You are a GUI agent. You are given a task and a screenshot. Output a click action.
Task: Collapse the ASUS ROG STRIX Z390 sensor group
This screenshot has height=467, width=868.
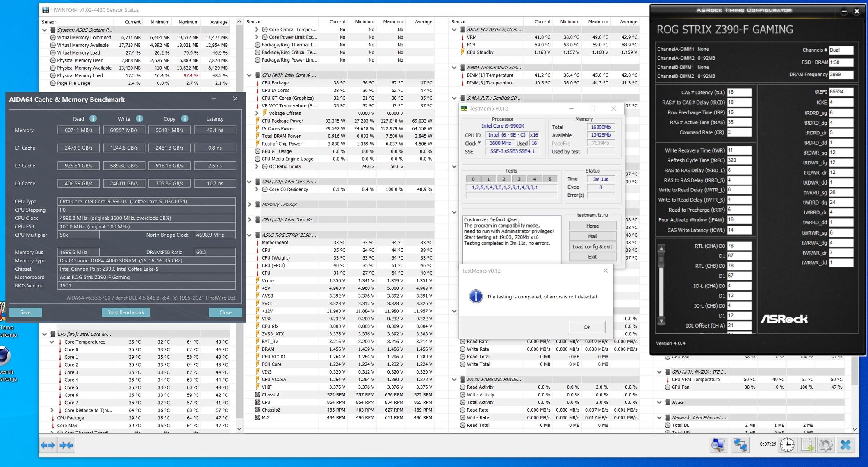pyautogui.click(x=249, y=235)
